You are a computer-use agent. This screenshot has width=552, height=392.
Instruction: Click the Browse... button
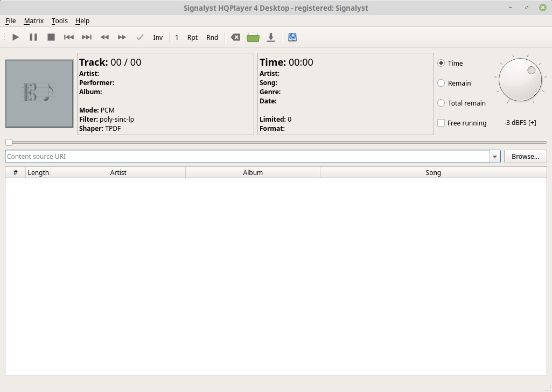(x=525, y=157)
